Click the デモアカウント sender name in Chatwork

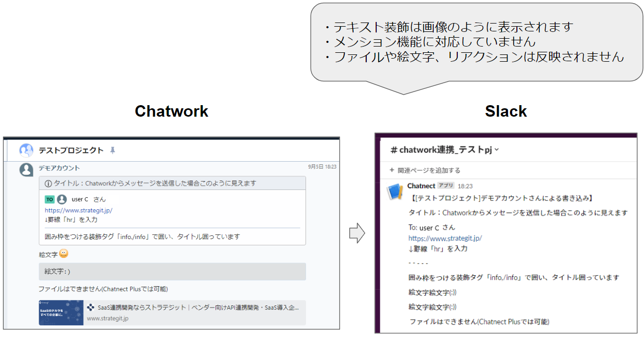(59, 168)
